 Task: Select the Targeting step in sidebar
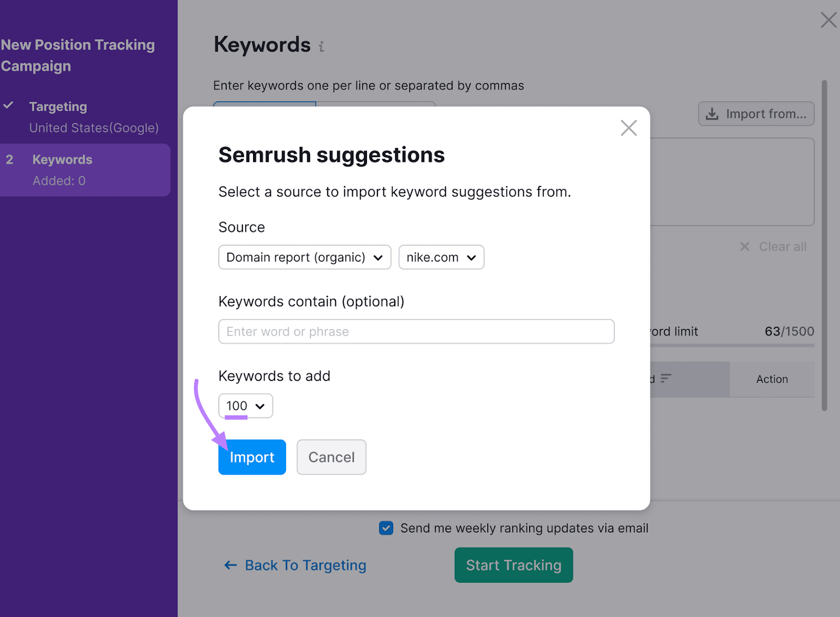tap(58, 107)
